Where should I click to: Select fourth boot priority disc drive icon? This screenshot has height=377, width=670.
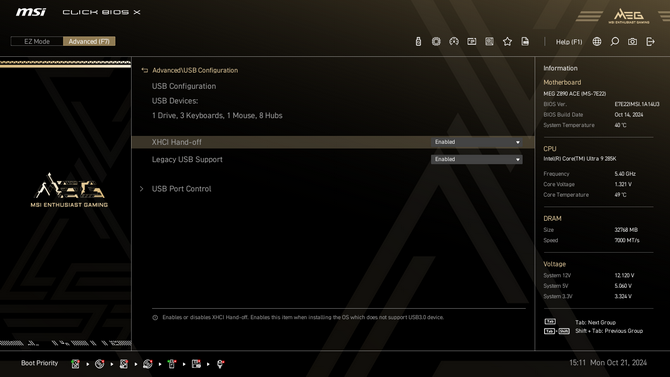pyautogui.click(x=148, y=364)
